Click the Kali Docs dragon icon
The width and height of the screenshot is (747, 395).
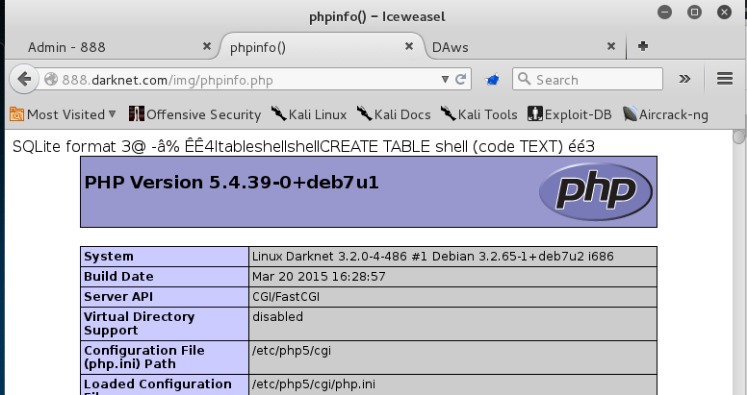(364, 113)
